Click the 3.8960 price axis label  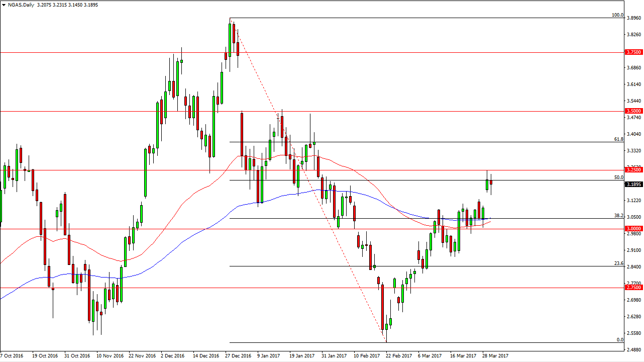coord(634,18)
